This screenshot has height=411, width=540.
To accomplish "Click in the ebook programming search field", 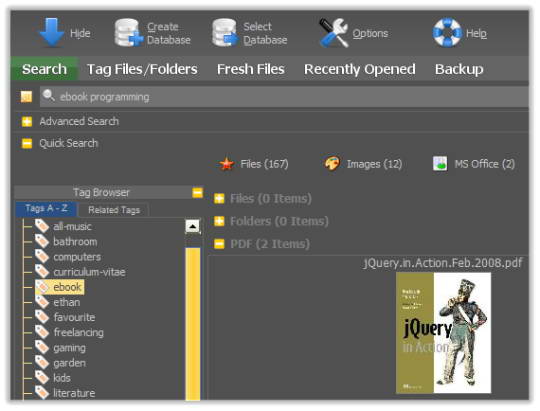I will [x=284, y=97].
